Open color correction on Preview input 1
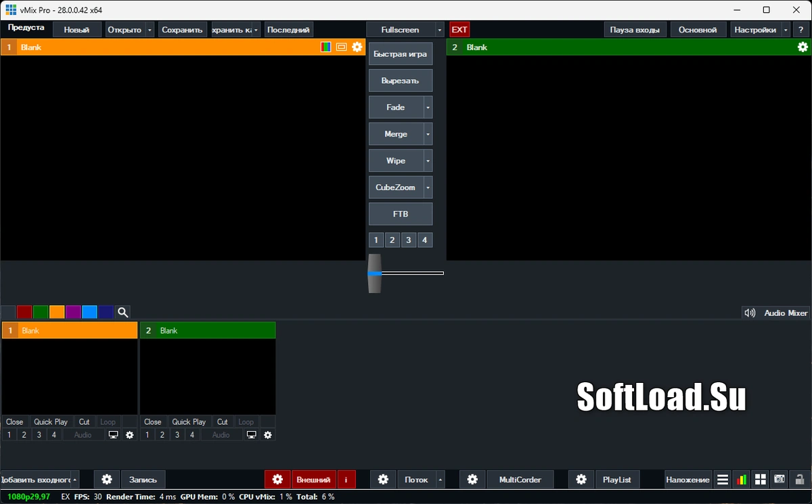The image size is (812, 504). click(326, 47)
